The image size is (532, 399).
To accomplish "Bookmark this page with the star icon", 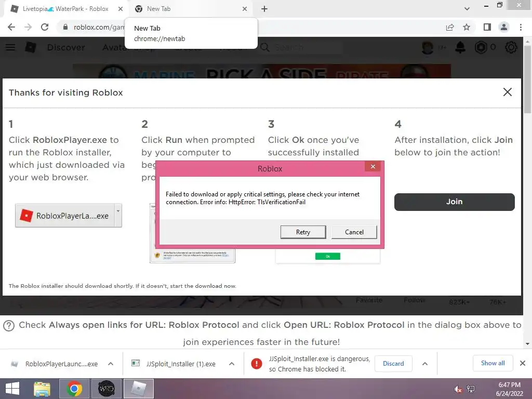I will [x=467, y=27].
